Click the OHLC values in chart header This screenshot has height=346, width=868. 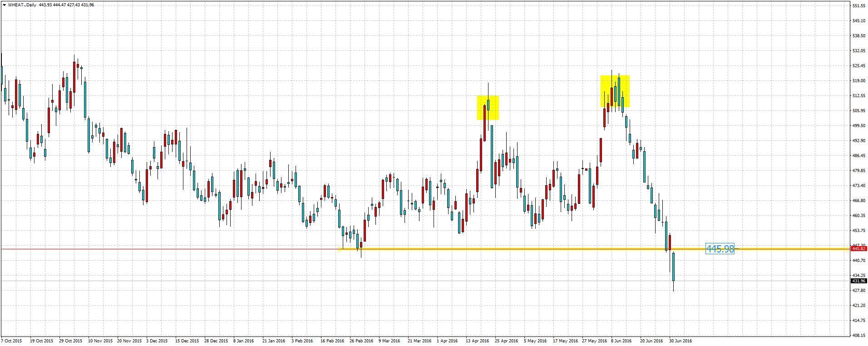(x=66, y=5)
